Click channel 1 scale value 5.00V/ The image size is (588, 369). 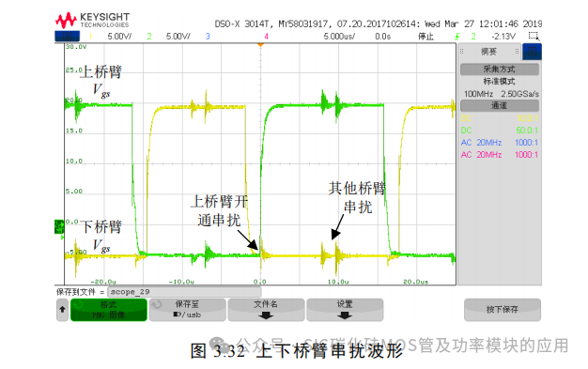pyautogui.click(x=119, y=37)
